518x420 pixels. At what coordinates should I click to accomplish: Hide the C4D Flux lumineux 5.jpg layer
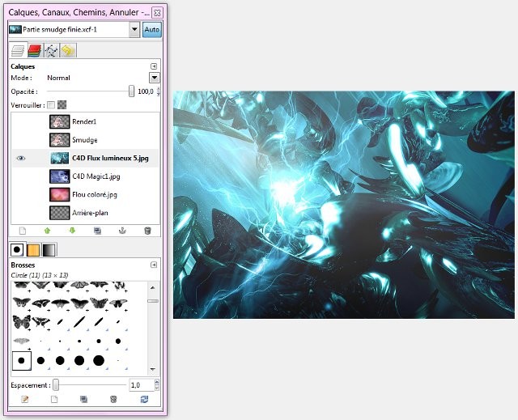click(21, 159)
